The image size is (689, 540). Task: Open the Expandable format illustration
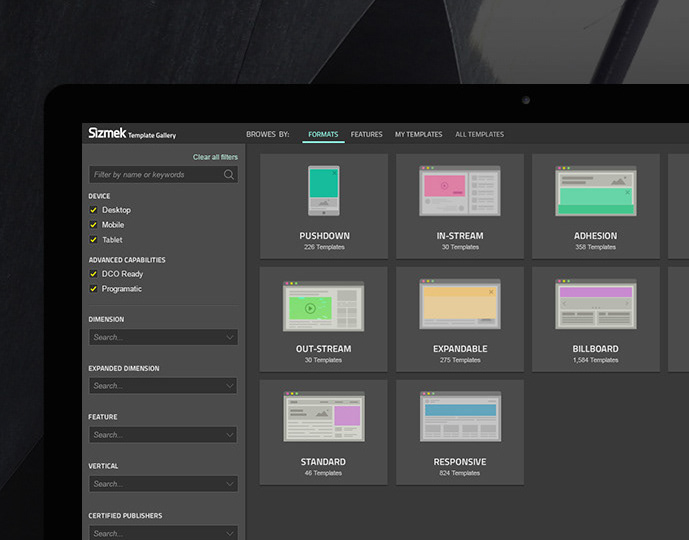tap(460, 304)
